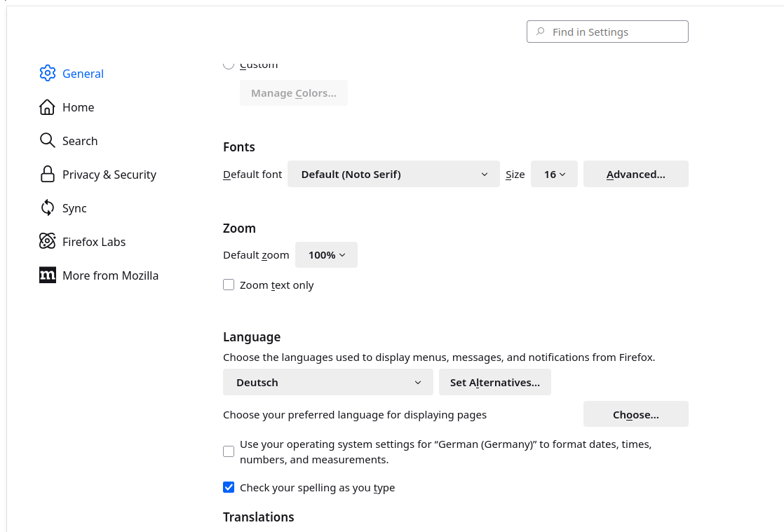Click the Privacy & Security lock icon

click(47, 174)
